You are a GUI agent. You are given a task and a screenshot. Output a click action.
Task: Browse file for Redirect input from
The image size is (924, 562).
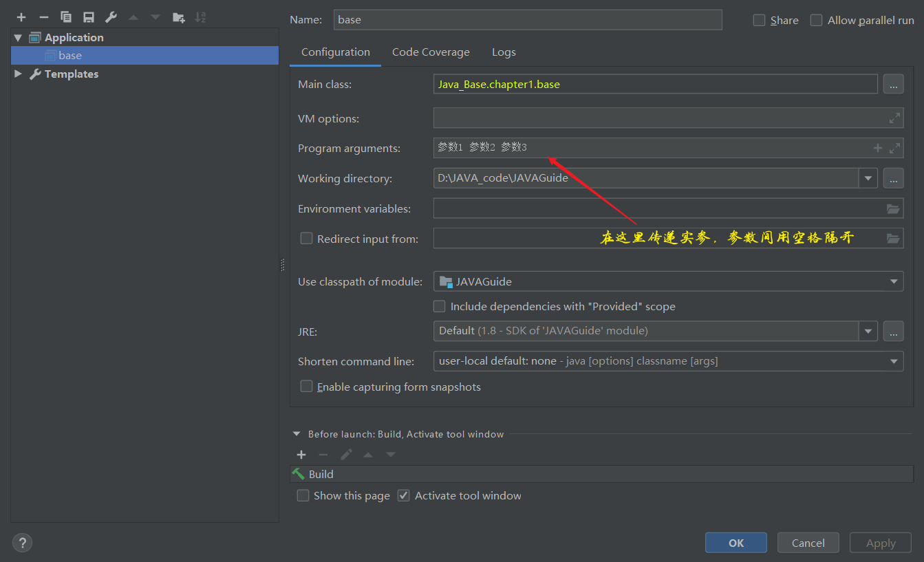click(893, 239)
